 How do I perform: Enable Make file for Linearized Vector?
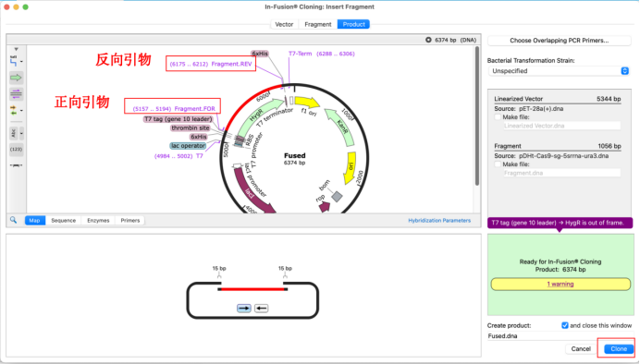(498, 117)
